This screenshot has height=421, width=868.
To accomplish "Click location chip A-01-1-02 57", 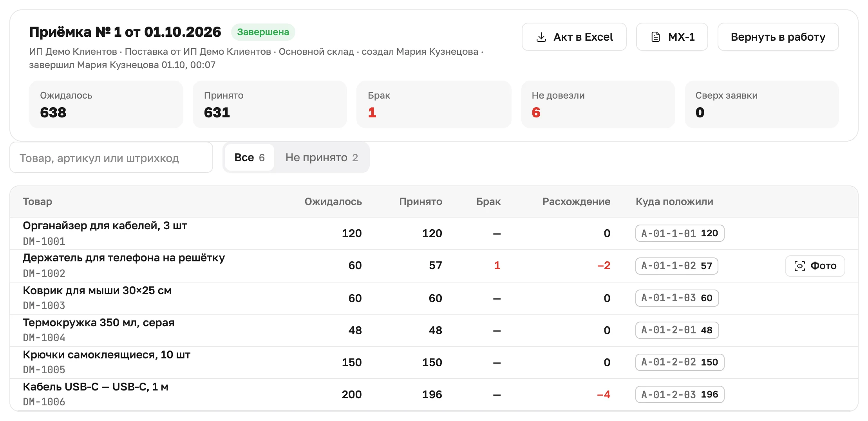I will [676, 266].
